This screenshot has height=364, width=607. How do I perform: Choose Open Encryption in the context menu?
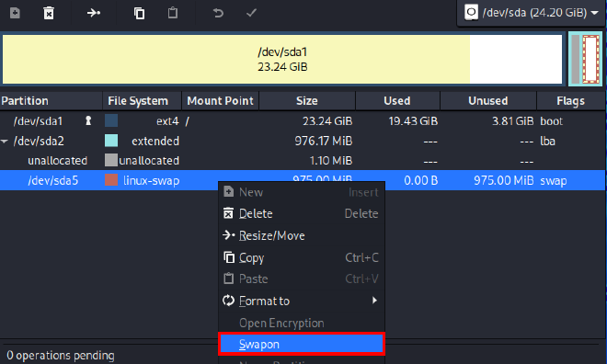click(x=302, y=323)
